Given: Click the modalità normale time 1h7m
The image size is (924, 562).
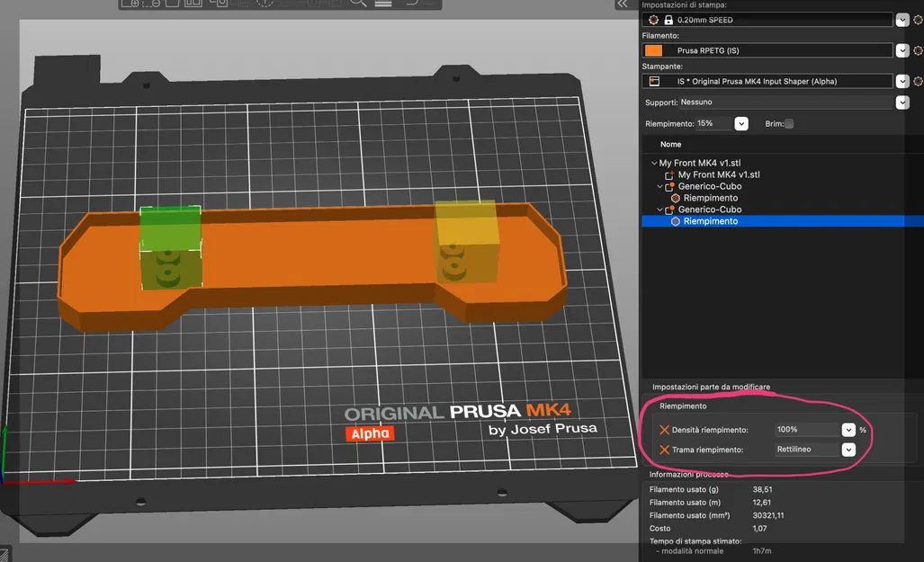Looking at the screenshot, I should 761,551.
